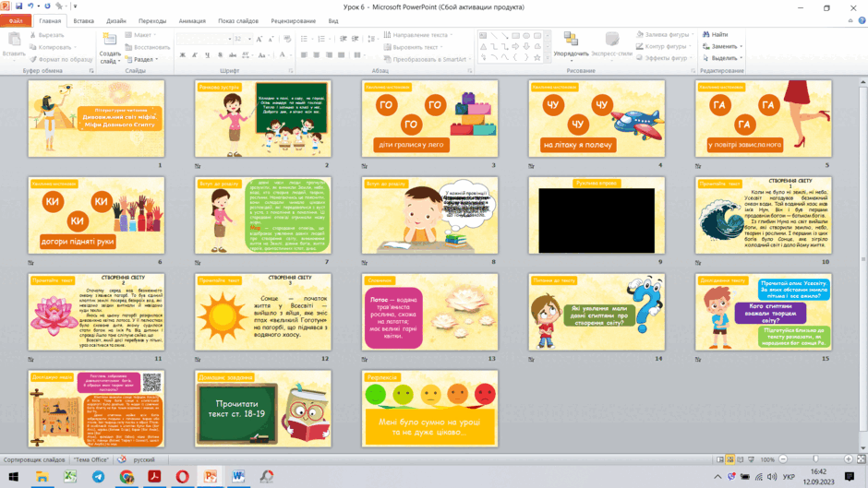
Task: Click Преобразовать в SmartArt
Action: [x=427, y=59]
